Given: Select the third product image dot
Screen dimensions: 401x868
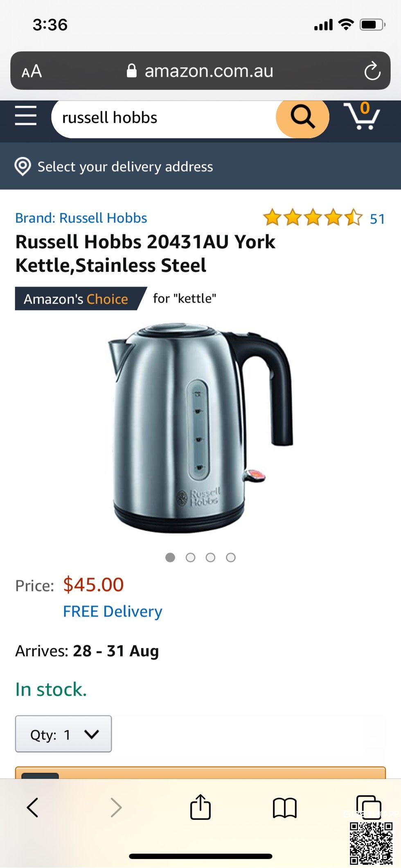Looking at the screenshot, I should (x=210, y=558).
